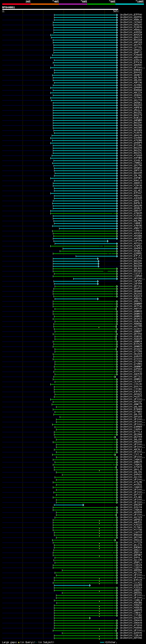Image resolution: width=146 pixels, height=644 pixels.
Task: Select the UniRef100_Q43757 entry
Action: coord(131,45)
